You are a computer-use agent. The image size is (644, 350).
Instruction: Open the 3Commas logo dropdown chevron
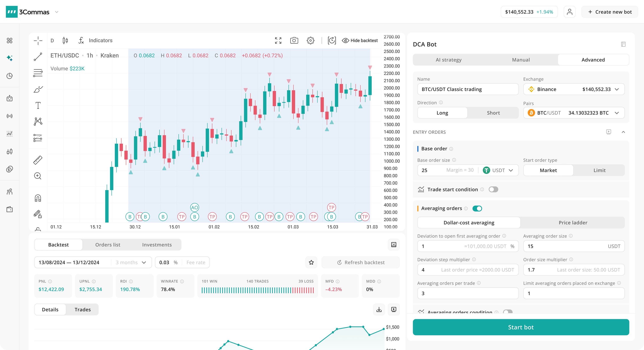point(57,12)
